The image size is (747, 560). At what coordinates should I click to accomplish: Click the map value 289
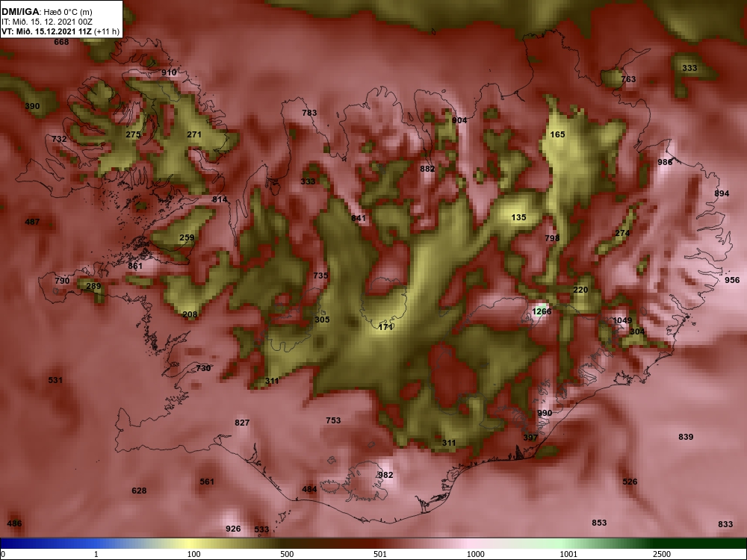[93, 286]
